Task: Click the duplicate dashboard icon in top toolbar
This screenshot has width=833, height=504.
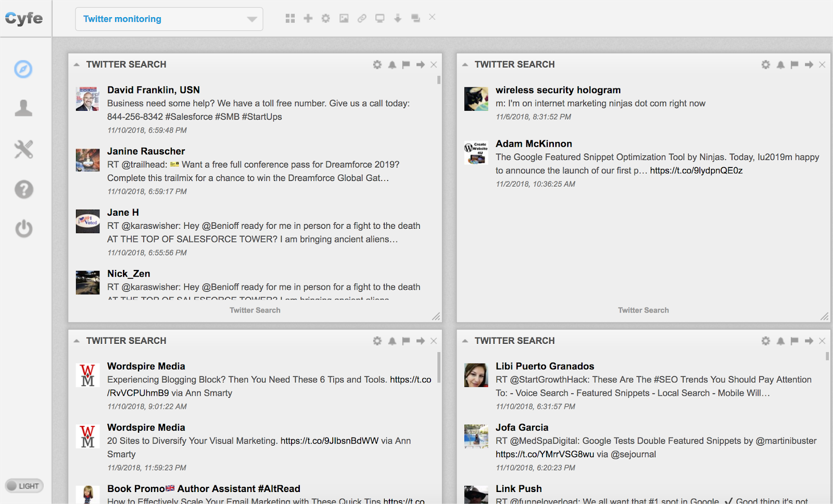Action: tap(415, 18)
